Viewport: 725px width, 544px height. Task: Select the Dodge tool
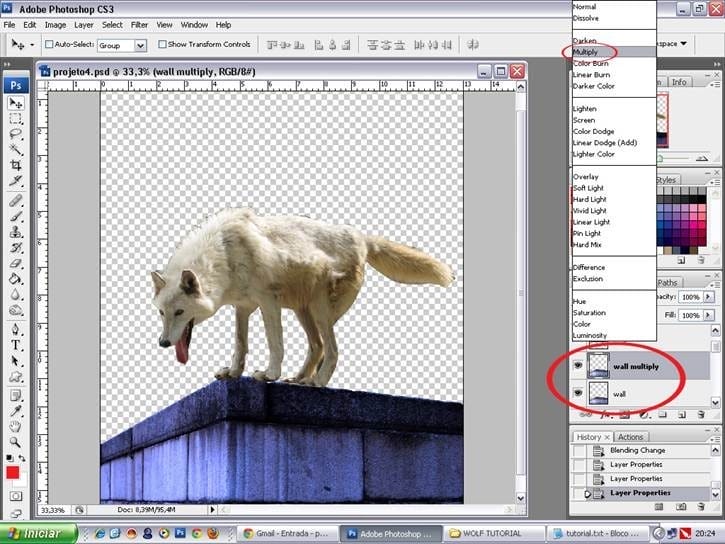pos(16,310)
